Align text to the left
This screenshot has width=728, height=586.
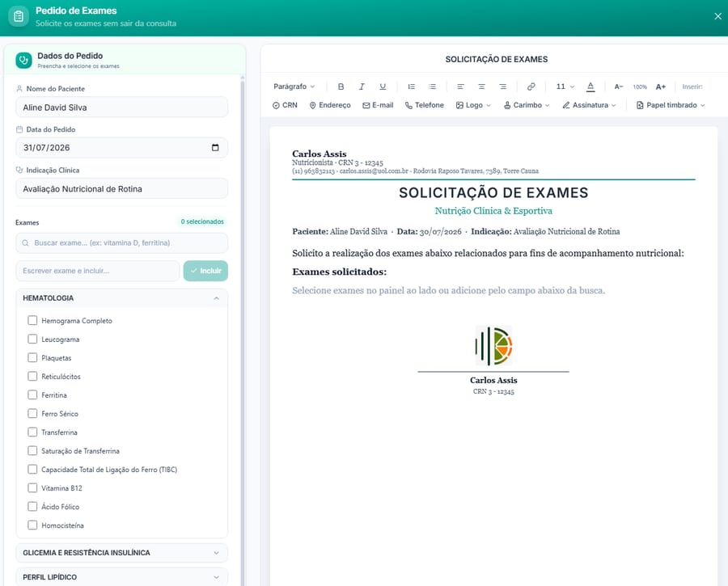460,86
